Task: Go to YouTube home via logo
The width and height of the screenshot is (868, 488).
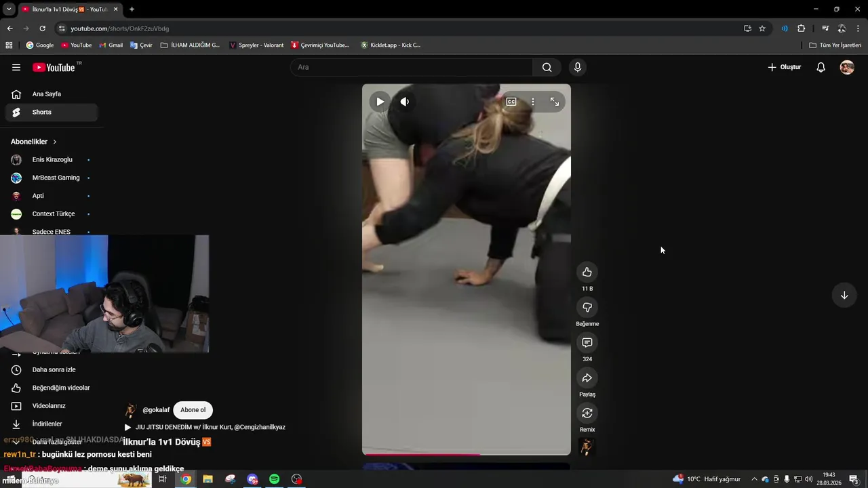Action: [54, 67]
